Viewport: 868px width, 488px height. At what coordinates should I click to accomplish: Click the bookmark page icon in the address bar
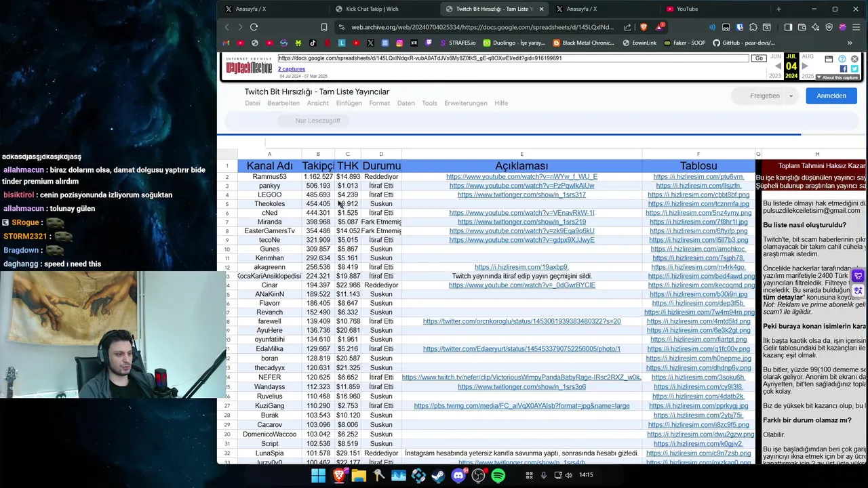click(x=324, y=27)
